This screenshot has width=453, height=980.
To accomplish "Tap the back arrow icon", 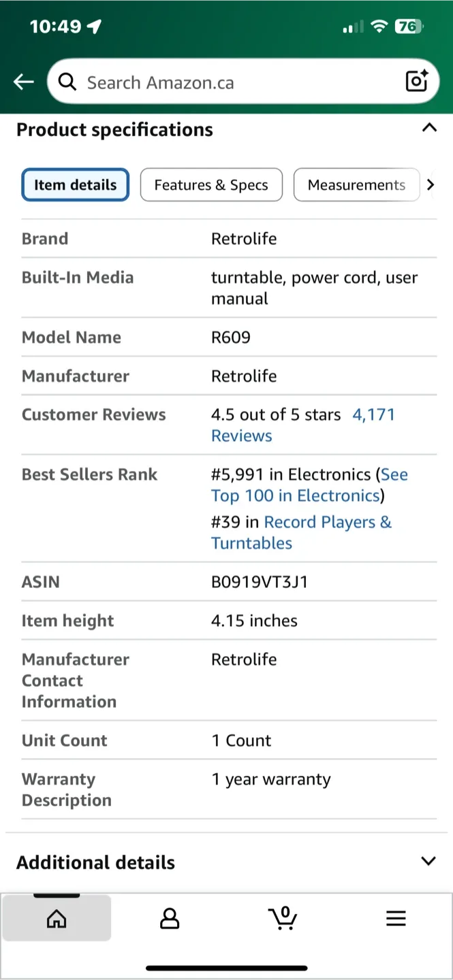I will 24,82.
